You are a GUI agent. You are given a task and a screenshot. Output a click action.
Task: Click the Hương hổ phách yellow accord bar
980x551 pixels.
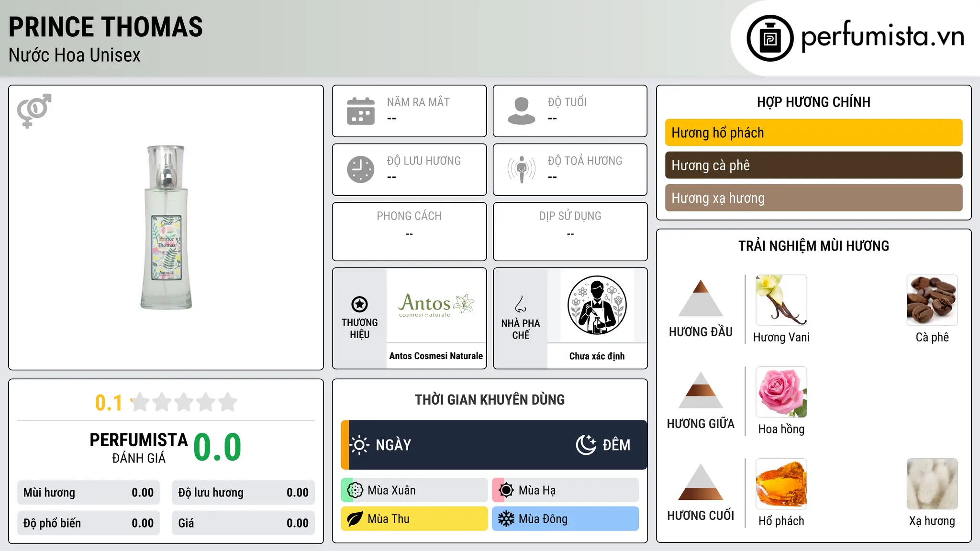813,132
